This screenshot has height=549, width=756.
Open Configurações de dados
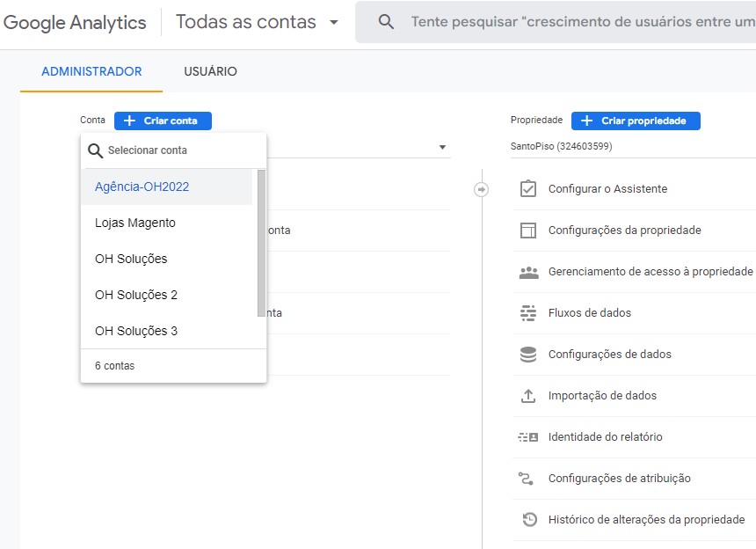click(634, 355)
